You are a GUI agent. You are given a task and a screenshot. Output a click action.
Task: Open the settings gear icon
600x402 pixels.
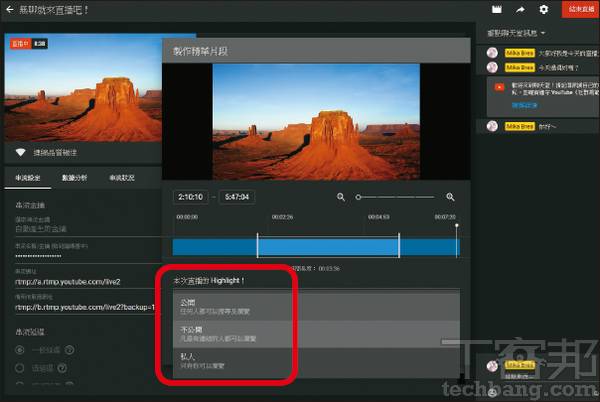pos(543,10)
